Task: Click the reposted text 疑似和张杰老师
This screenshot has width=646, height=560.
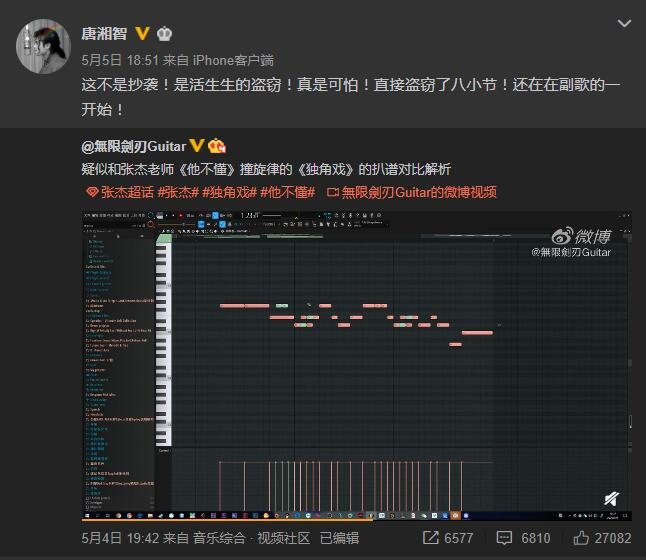Action: (x=128, y=169)
